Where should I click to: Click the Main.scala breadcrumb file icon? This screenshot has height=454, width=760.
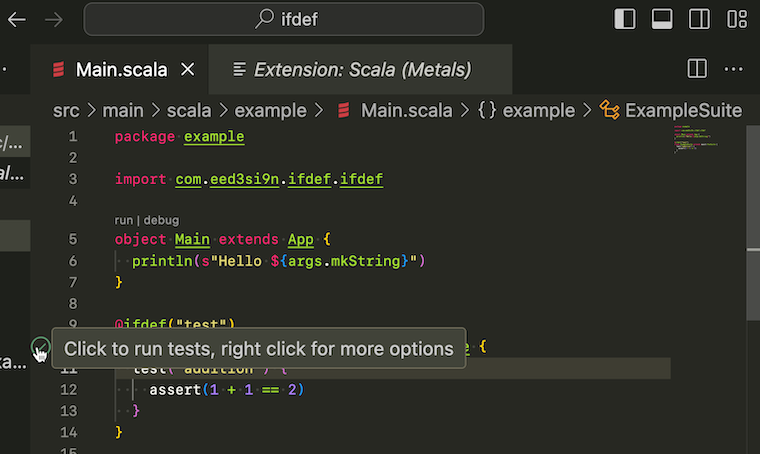coord(344,110)
